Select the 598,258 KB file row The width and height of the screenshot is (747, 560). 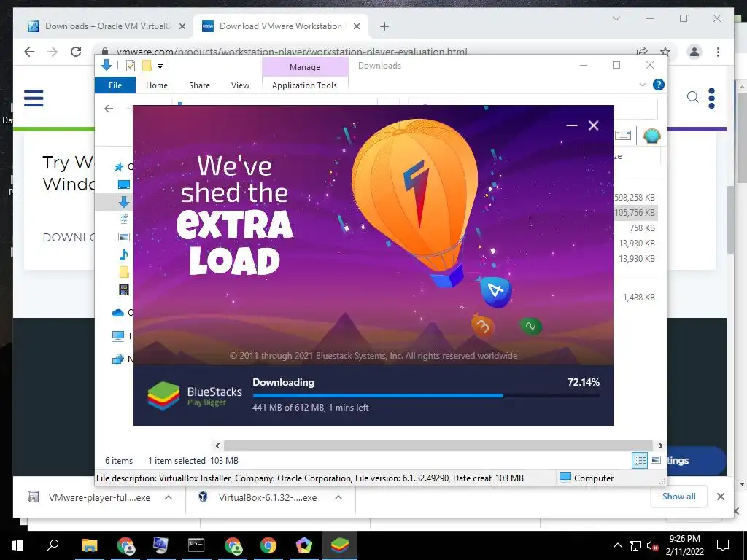[635, 197]
